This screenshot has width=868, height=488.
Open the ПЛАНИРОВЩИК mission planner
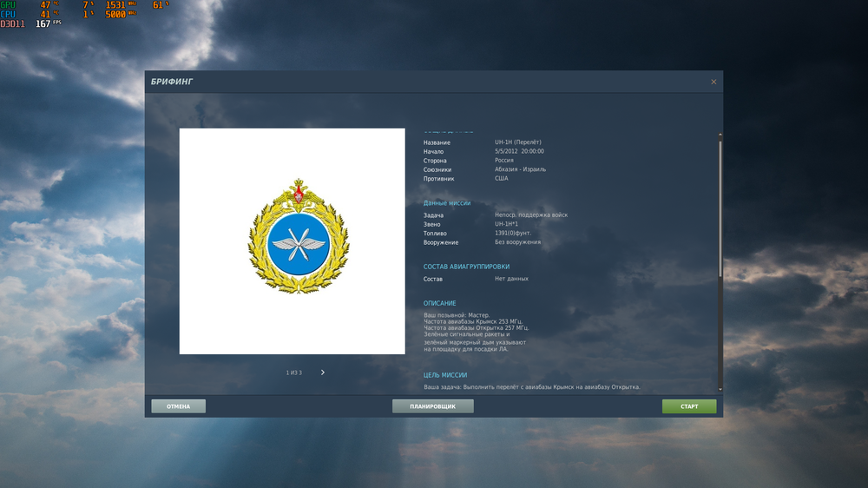[433, 406]
